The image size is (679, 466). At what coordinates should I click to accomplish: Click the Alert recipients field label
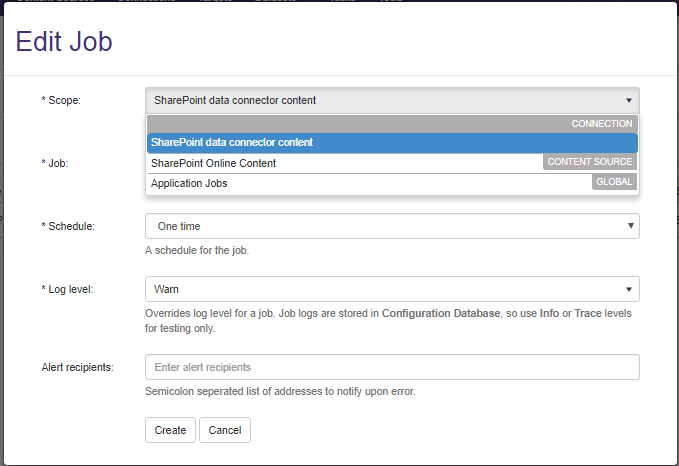[77, 367]
